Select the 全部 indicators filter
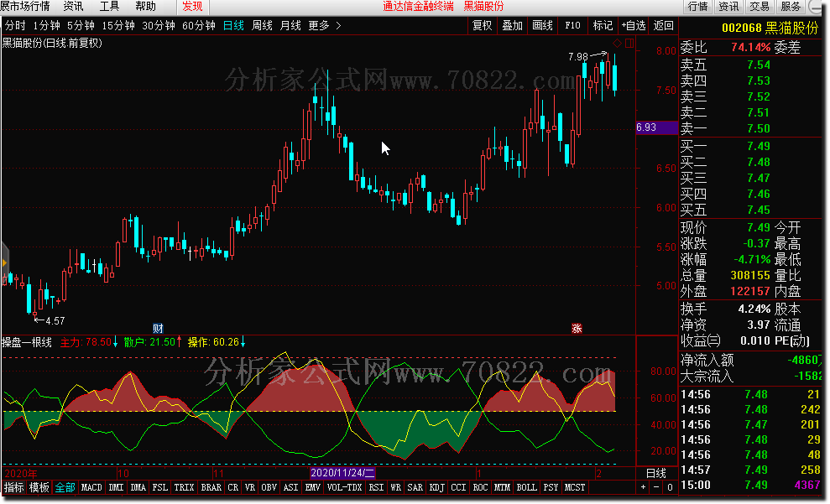 (x=65, y=487)
